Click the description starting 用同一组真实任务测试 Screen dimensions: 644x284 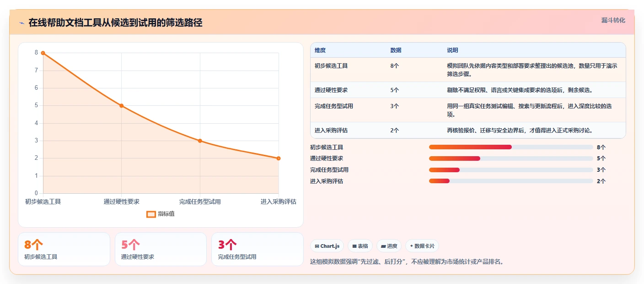pos(530,110)
